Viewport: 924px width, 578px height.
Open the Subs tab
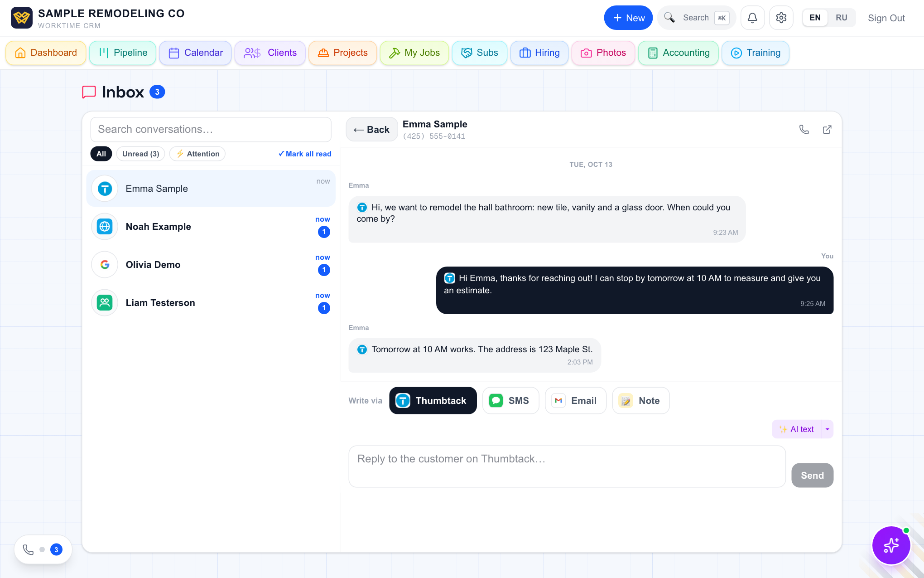(480, 53)
